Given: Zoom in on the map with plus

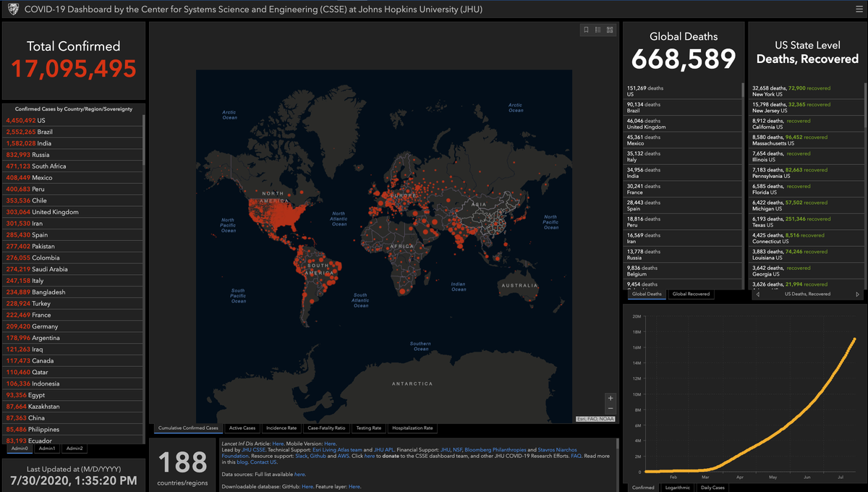Looking at the screenshot, I should coord(610,398).
